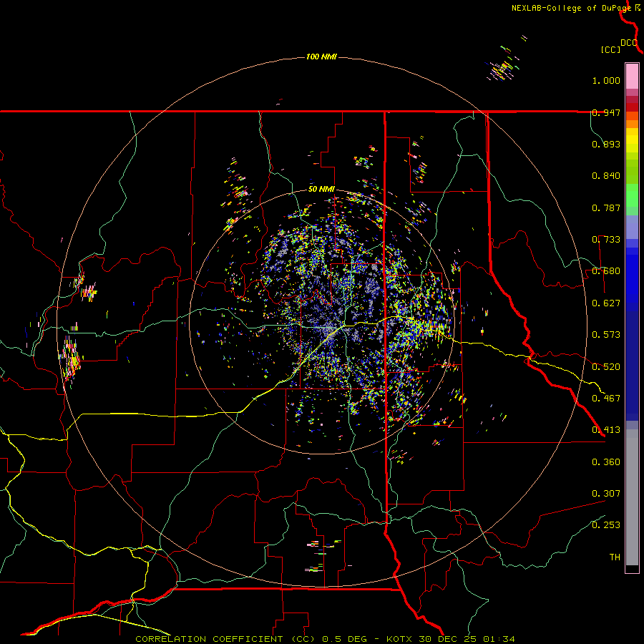Image resolution: width=644 pixels, height=644 pixels.
Task: Click the 0.573 scale value
Action: click(x=606, y=335)
